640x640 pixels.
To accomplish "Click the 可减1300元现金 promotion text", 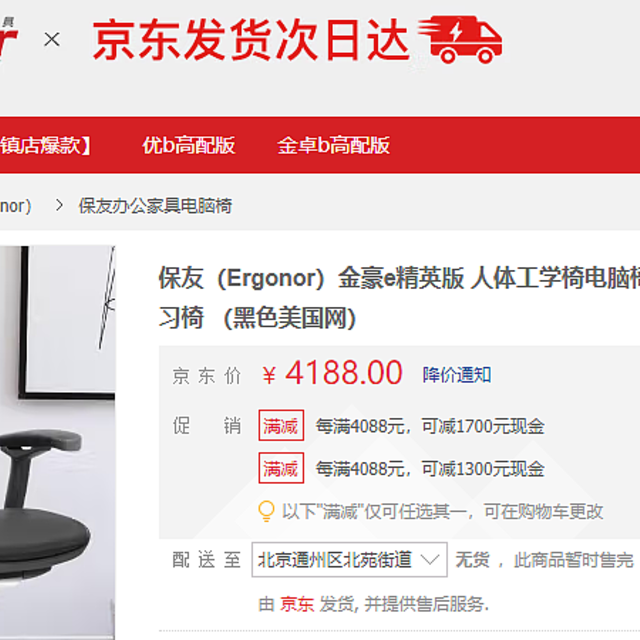I will [x=483, y=468].
